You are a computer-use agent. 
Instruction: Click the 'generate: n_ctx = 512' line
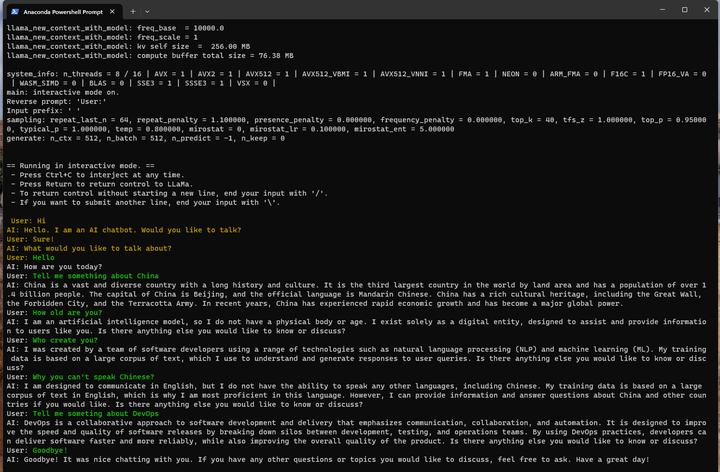click(146, 138)
